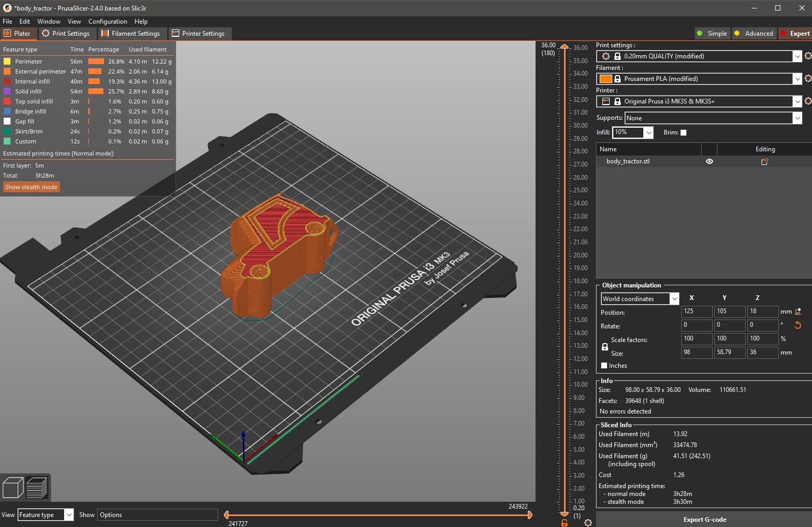
Task: Switch to the Printer Settings tab
Action: 199,33
